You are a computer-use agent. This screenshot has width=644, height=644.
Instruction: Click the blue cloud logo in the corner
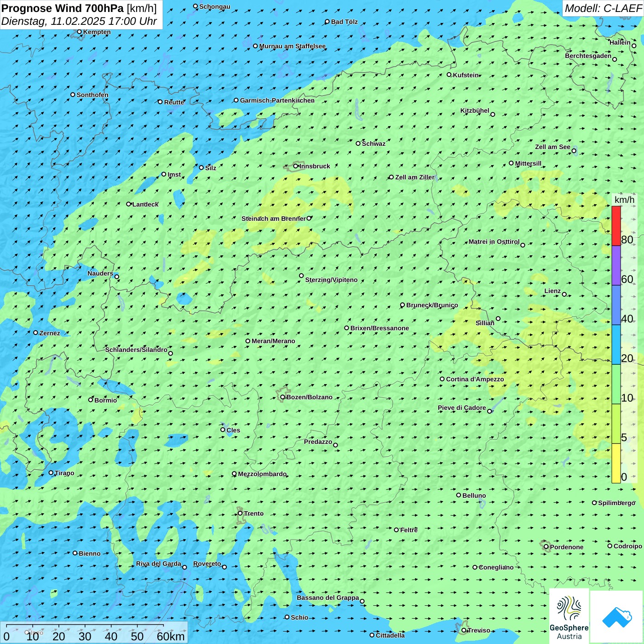coord(616,617)
